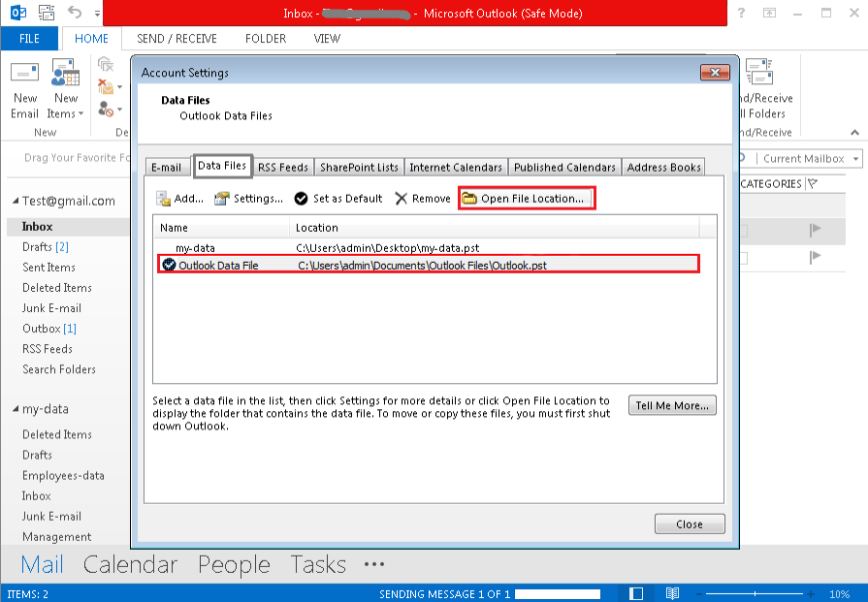Viewport: 868px width, 602px height.
Task: Select the Data Files tab
Action: pos(222,166)
